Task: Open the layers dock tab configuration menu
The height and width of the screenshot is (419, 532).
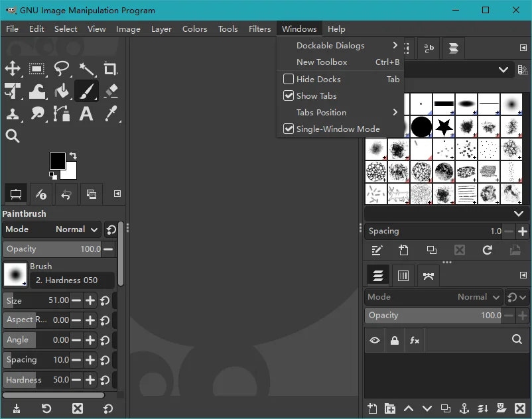Action: click(x=523, y=275)
